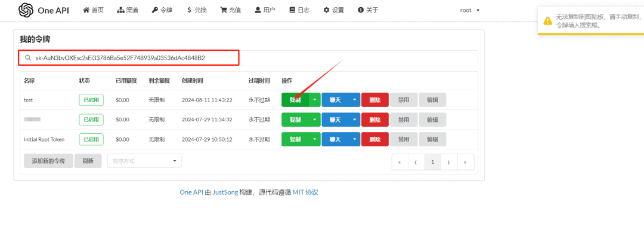Open the JustSong footer link
Image resolution: width=644 pixels, height=236 pixels.
225,192
